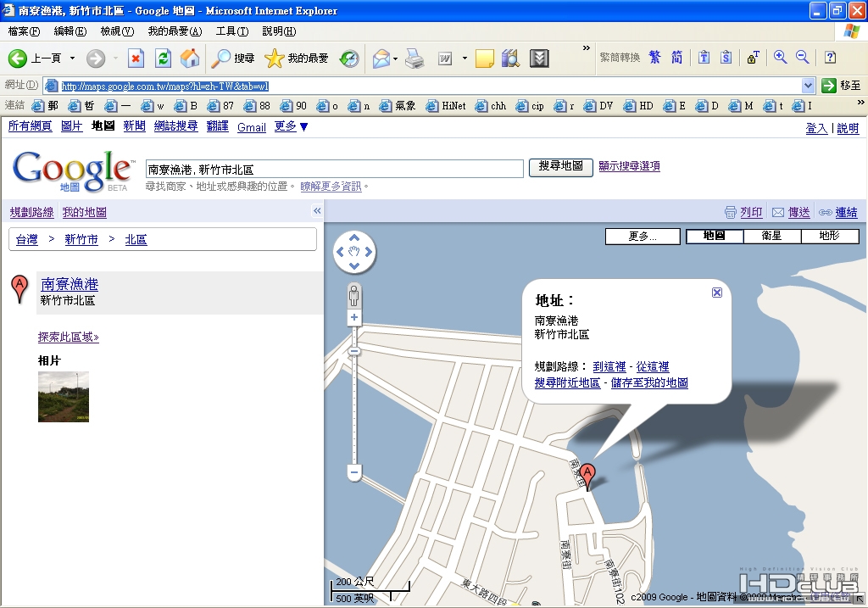
Task: Open the 說明(H) menu
Action: point(279,31)
